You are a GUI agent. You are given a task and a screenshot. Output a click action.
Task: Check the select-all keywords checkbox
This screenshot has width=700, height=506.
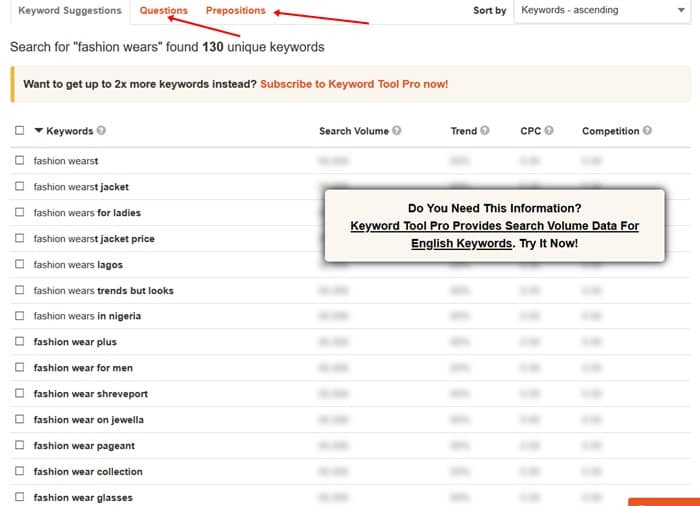pos(19,131)
